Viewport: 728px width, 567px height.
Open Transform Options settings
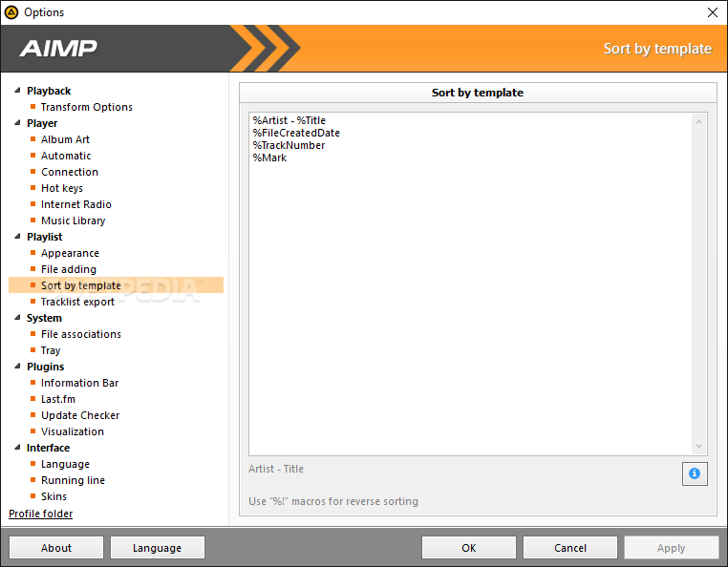[86, 107]
